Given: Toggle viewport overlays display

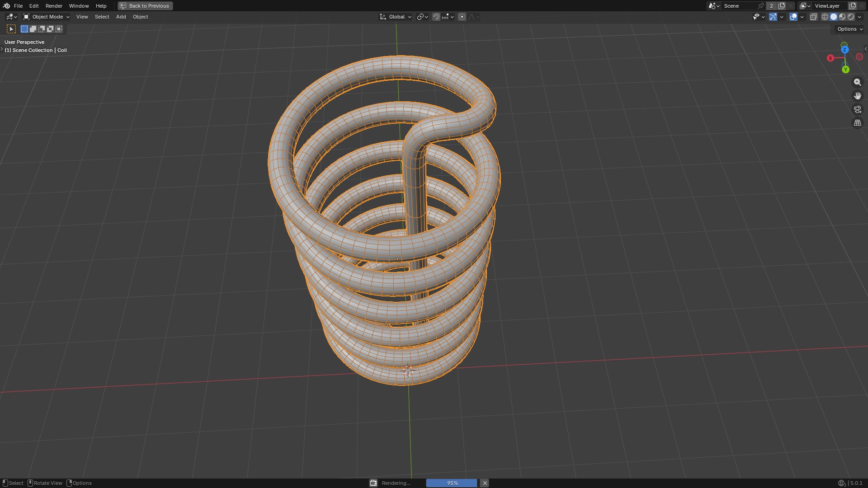Looking at the screenshot, I should click(793, 17).
